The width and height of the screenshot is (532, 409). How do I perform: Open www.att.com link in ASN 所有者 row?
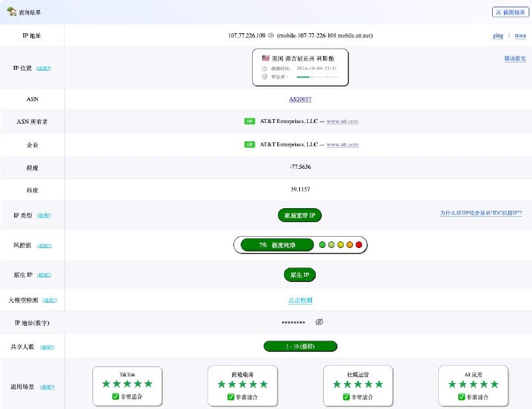(x=342, y=121)
